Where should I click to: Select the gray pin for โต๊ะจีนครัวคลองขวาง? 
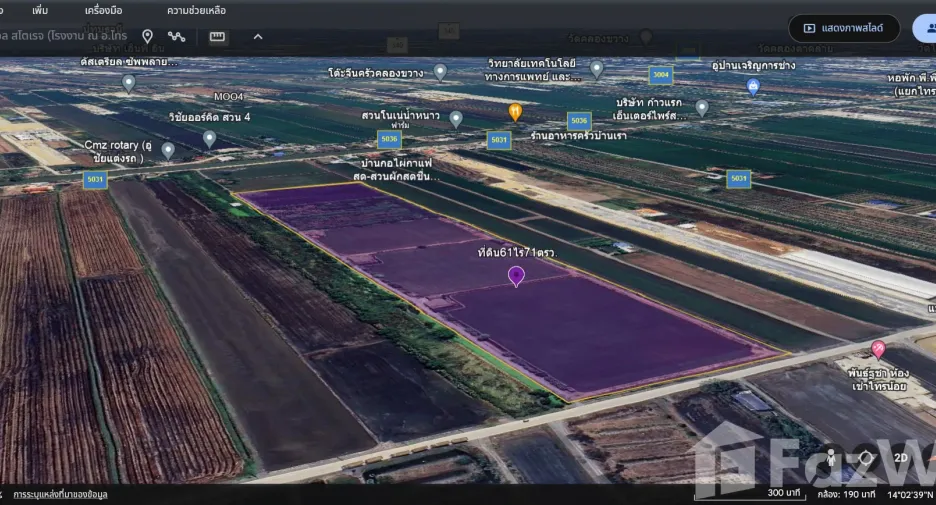pos(440,72)
